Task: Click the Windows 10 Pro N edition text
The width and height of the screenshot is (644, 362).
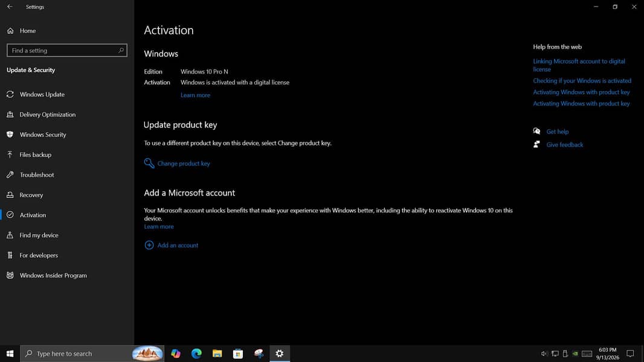Action: coord(204,72)
